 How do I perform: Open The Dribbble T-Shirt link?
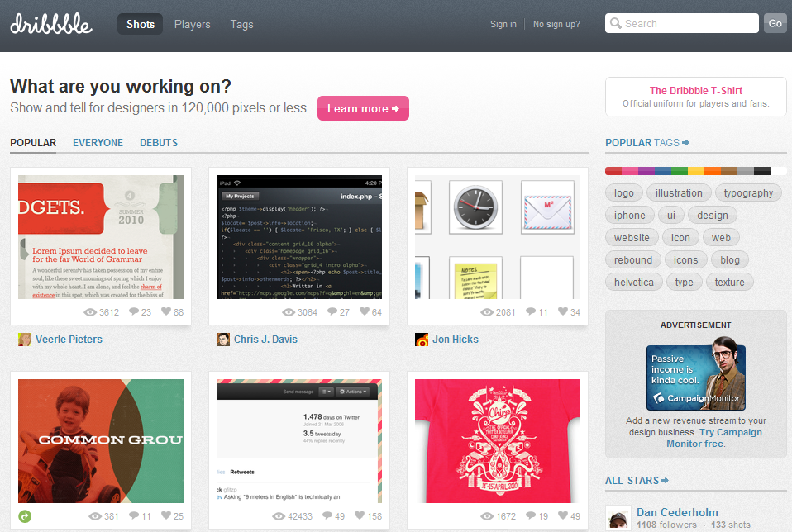(695, 91)
